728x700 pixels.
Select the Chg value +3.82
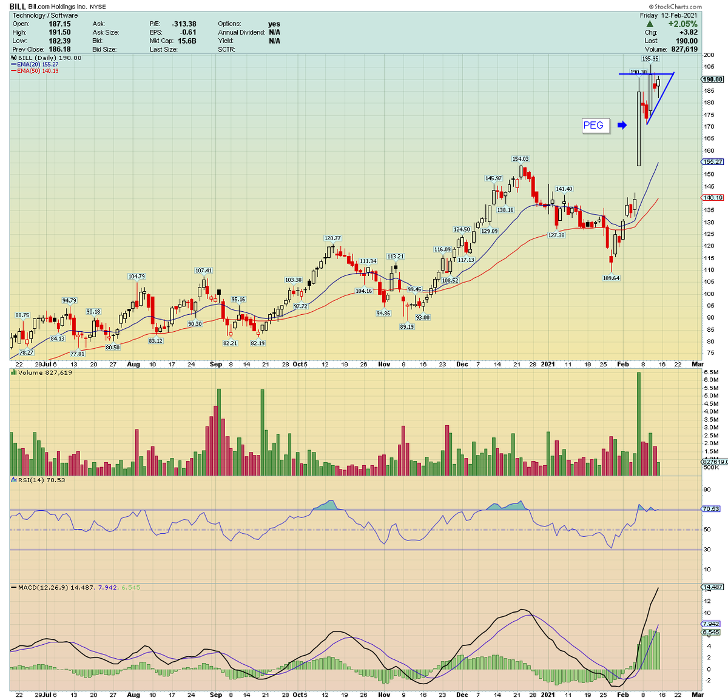pyautogui.click(x=689, y=33)
